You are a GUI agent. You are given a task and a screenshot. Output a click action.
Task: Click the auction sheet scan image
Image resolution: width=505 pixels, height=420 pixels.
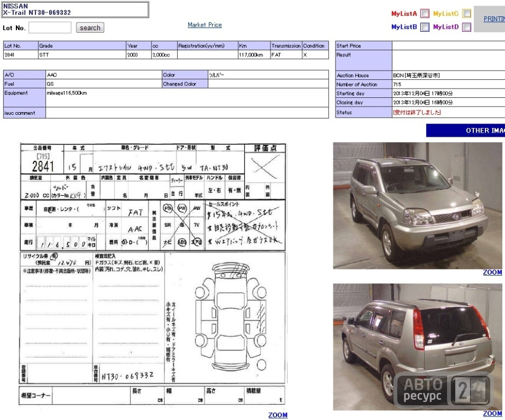152,275
